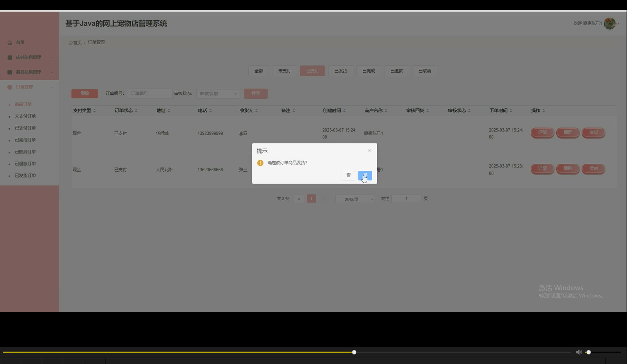Image resolution: width=627 pixels, height=364 pixels.
Task: Sort by 备注 column
Action: pos(294,110)
